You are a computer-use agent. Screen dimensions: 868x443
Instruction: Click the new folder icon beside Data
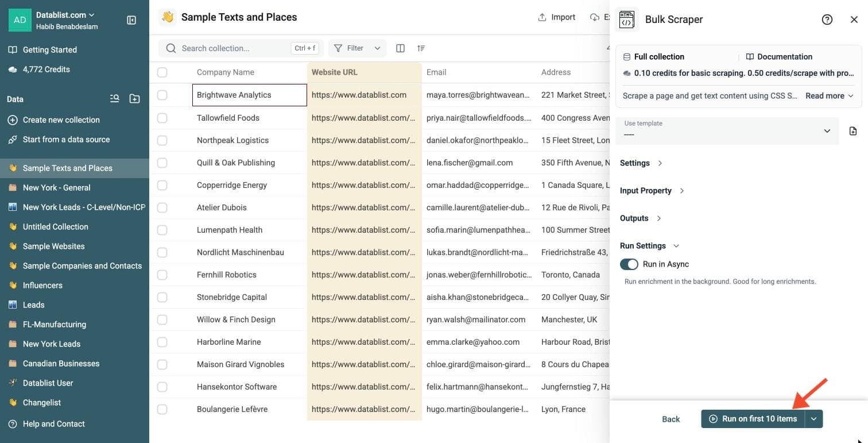pyautogui.click(x=135, y=99)
